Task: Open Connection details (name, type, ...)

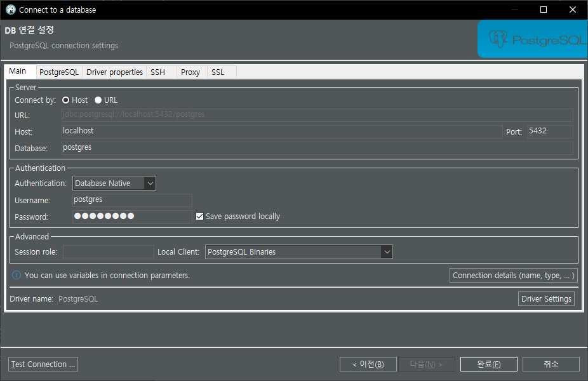Action: click(x=513, y=275)
